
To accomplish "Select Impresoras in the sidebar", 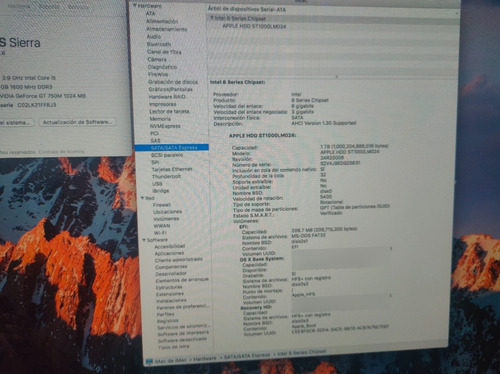I will click(163, 104).
